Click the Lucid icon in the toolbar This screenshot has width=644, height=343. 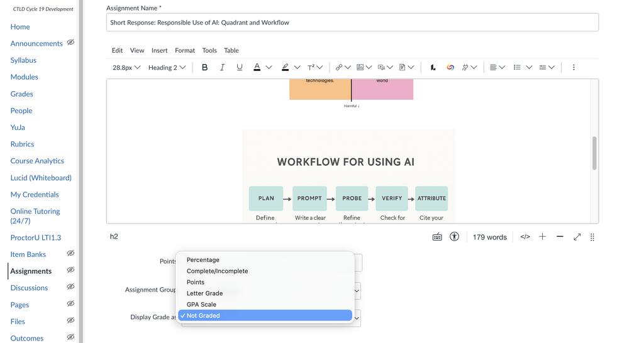click(433, 67)
